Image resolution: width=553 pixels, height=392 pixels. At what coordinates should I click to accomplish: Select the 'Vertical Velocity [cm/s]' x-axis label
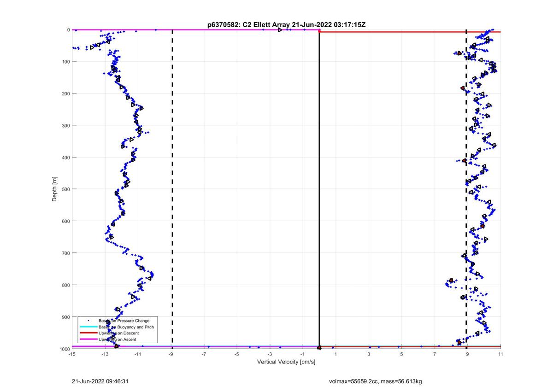(x=286, y=362)
